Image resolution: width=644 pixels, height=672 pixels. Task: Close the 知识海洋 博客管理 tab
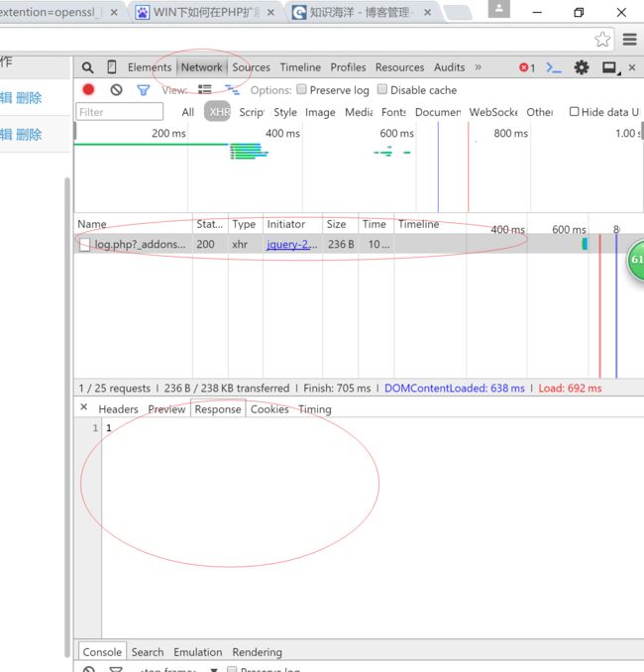tap(428, 13)
